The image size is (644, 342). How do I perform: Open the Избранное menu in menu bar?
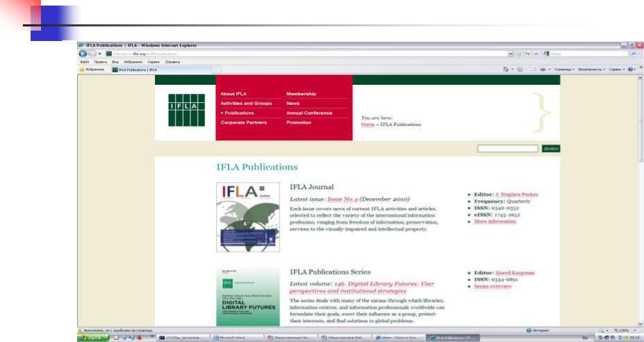133,62
